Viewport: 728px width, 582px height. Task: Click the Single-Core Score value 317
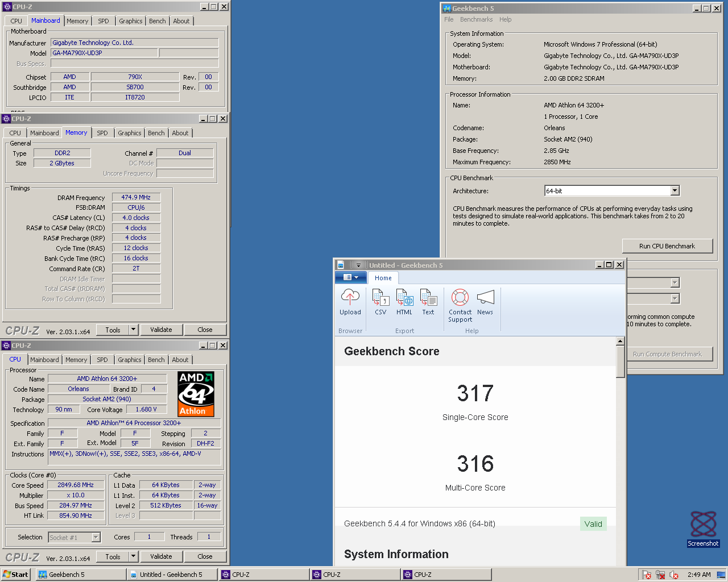point(475,393)
